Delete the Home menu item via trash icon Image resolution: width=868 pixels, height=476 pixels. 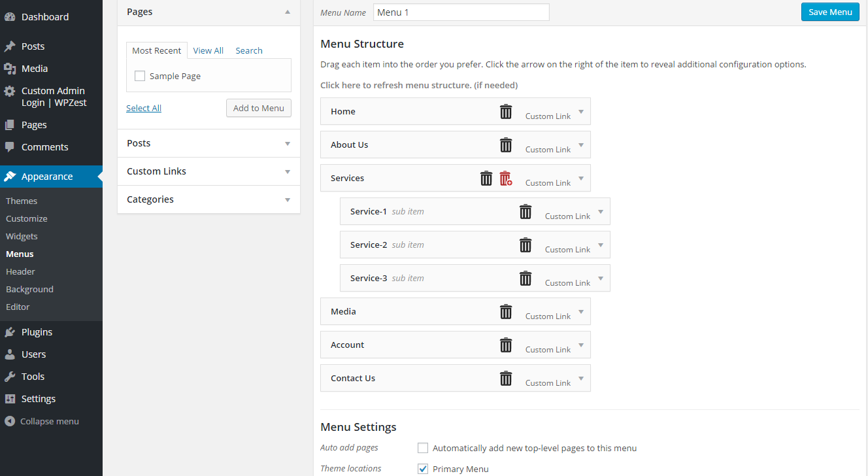(x=506, y=111)
